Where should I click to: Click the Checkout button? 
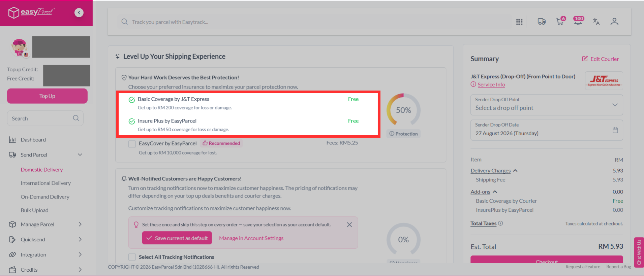tap(547, 260)
